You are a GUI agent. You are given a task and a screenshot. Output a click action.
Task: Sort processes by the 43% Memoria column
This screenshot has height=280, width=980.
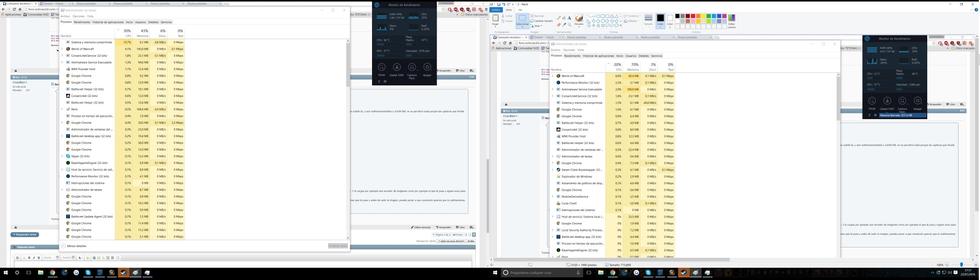pyautogui.click(x=141, y=33)
